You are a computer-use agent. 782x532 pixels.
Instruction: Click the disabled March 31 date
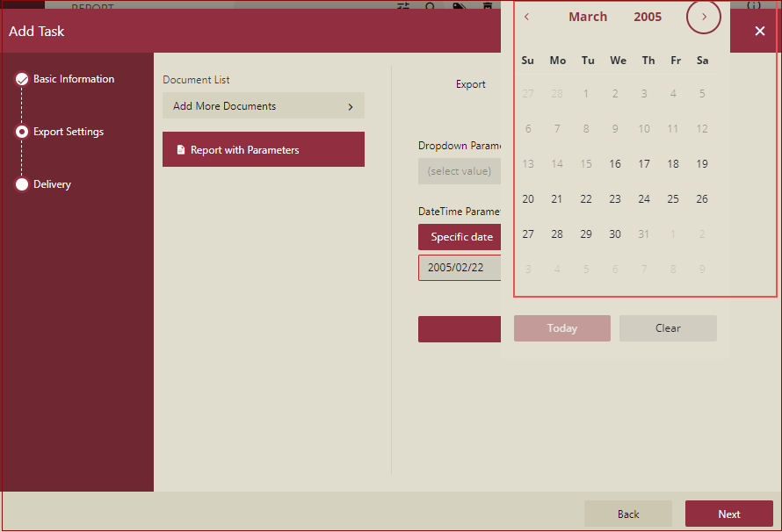(644, 234)
